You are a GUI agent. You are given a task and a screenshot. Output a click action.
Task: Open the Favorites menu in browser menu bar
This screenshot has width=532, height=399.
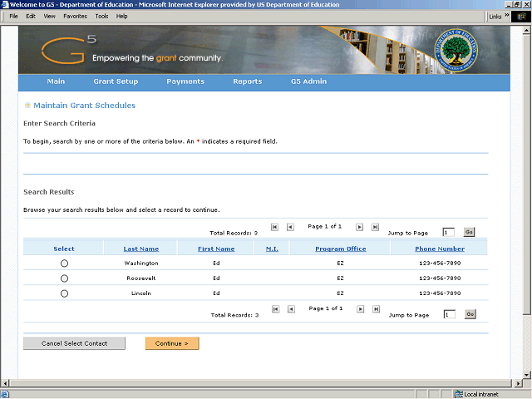pyautogui.click(x=75, y=16)
